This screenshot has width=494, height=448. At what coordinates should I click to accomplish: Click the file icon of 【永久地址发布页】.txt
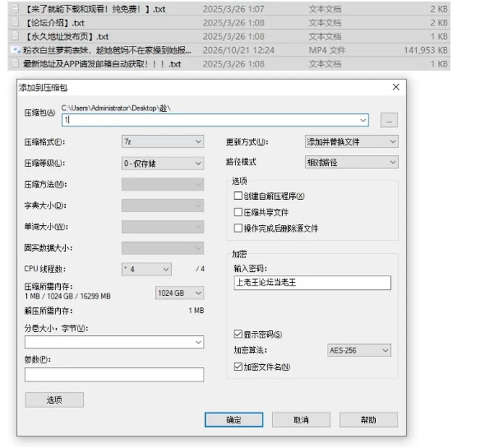[x=15, y=36]
